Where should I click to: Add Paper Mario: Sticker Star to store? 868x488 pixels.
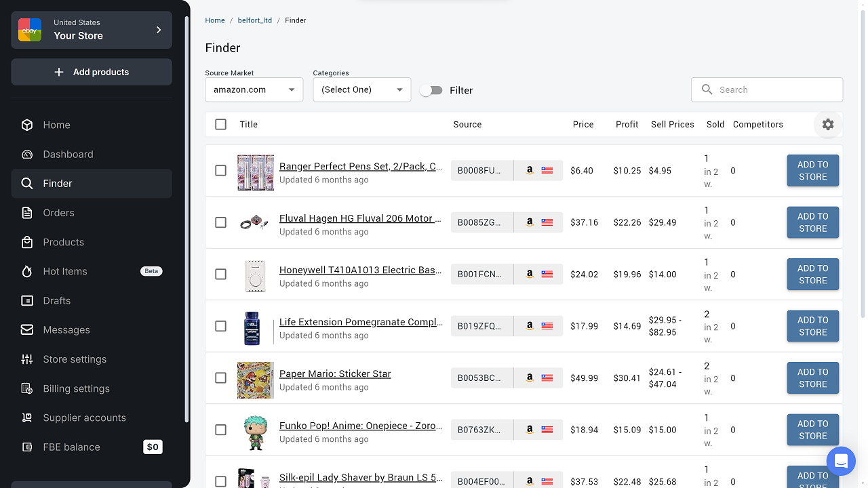point(813,378)
